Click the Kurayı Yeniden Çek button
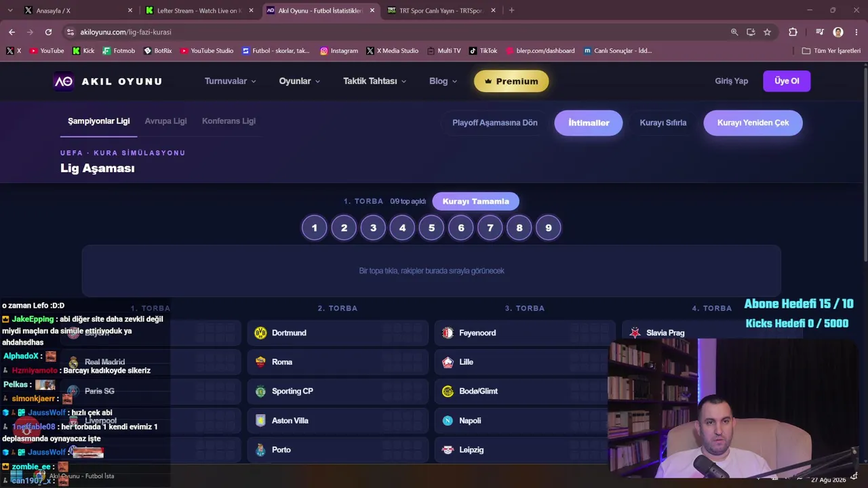 click(753, 123)
